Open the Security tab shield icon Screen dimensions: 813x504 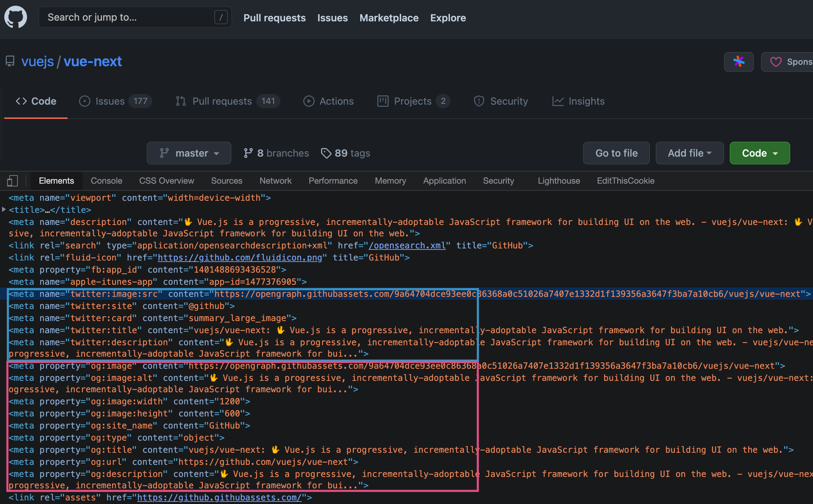tap(479, 101)
